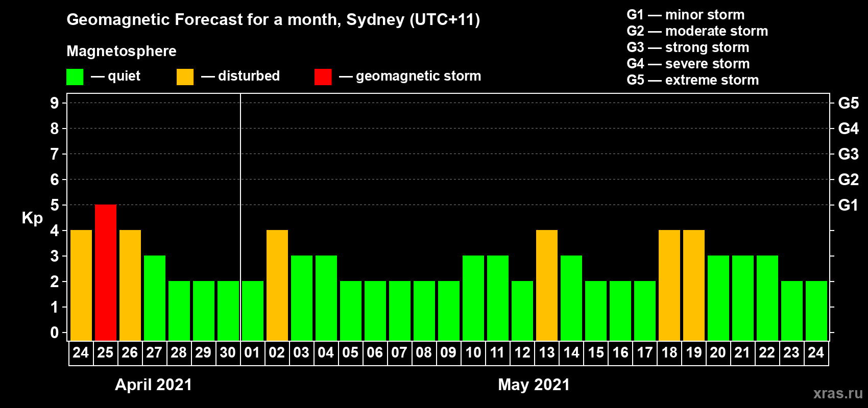Click the date label 02 on the axis
Screen dimensions: 868x408
[277, 352]
